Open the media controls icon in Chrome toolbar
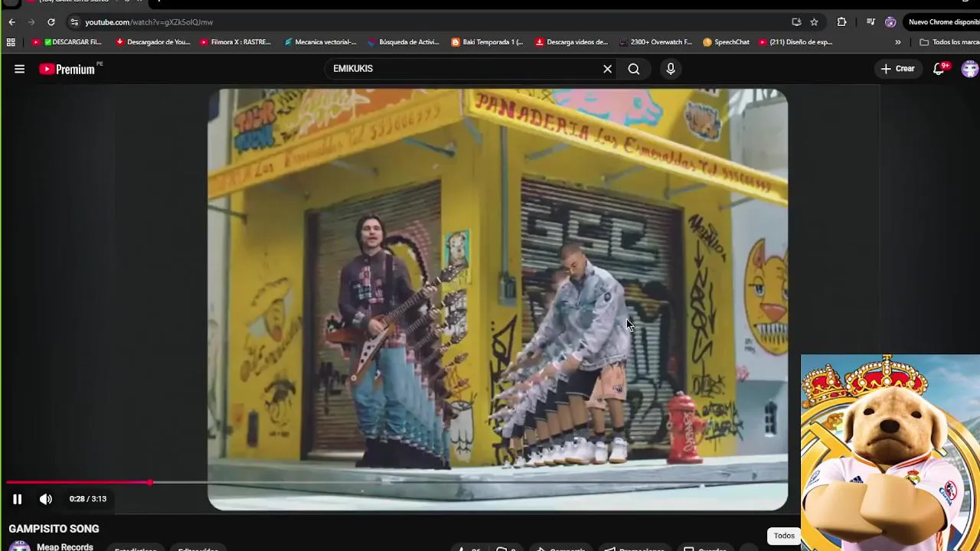This screenshot has width=980, height=551. 871,22
